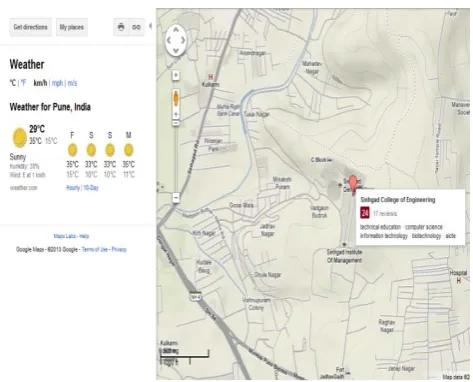The image size is (473, 382).
Task: Pan the map left with arrow control
Action: (x=169, y=40)
